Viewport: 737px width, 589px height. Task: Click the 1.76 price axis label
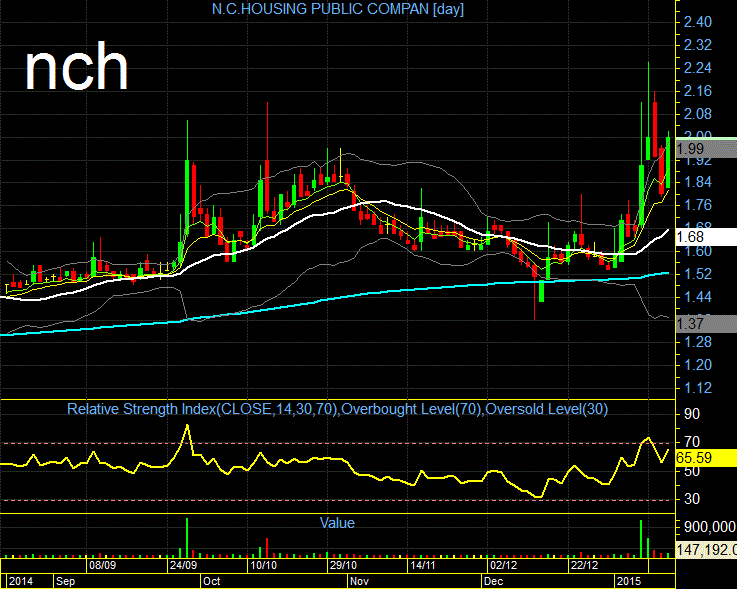698,205
